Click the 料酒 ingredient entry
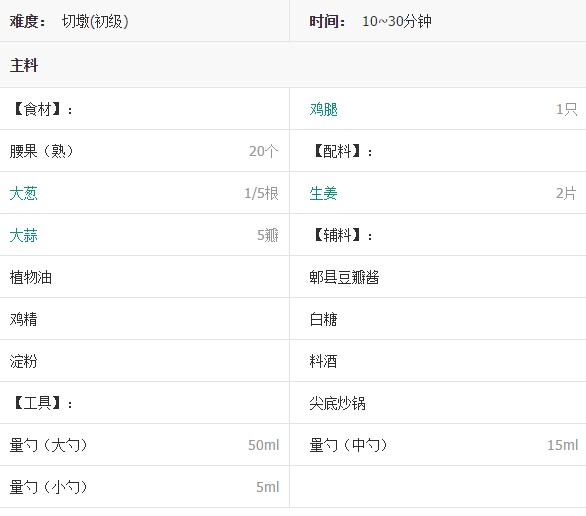 323,361
